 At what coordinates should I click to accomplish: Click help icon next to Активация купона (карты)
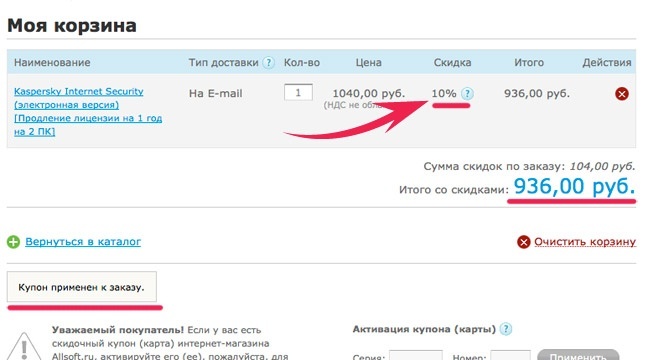click(506, 329)
